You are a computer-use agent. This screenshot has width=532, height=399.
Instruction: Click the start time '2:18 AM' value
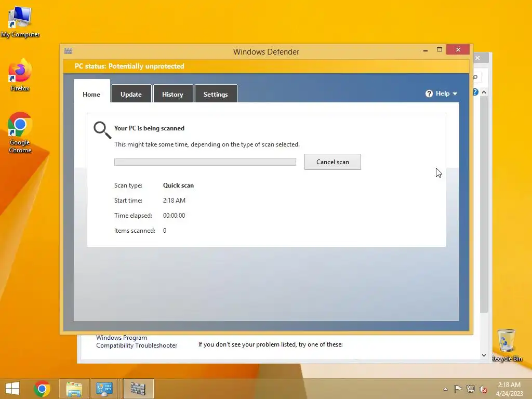174,200
